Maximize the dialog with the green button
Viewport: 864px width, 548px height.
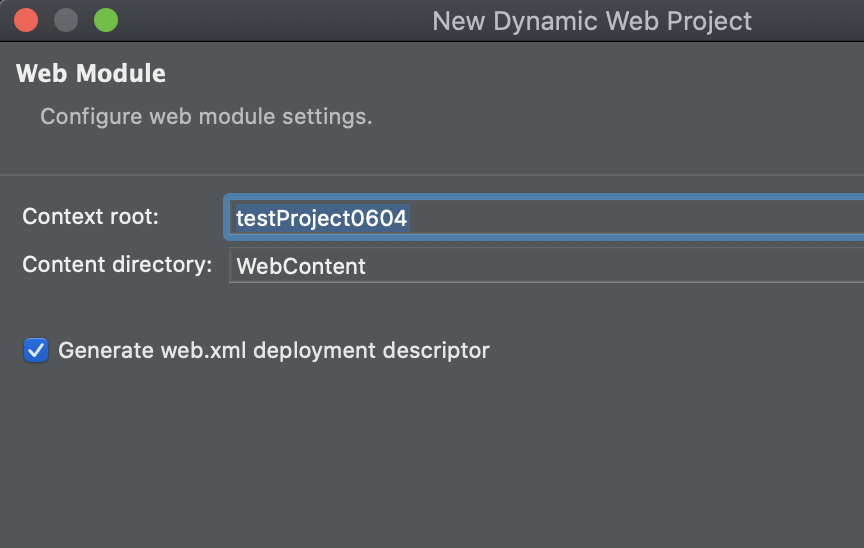click(x=106, y=20)
